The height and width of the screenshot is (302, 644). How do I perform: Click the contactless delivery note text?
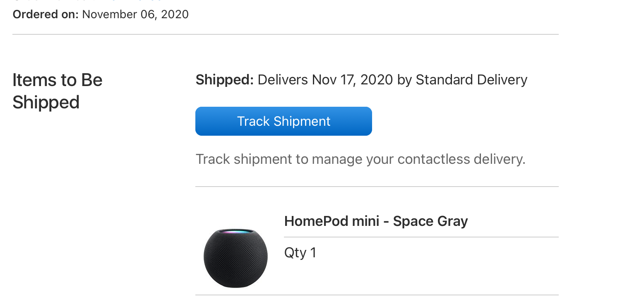point(360,159)
